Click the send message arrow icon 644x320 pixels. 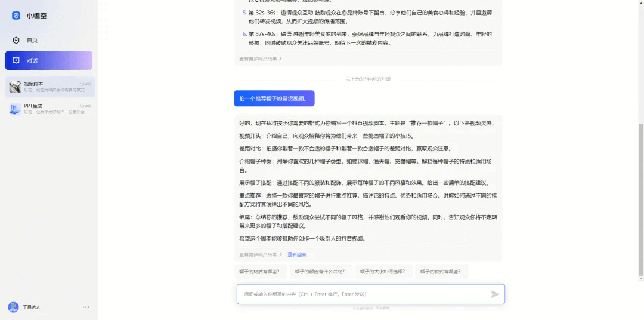click(495, 294)
